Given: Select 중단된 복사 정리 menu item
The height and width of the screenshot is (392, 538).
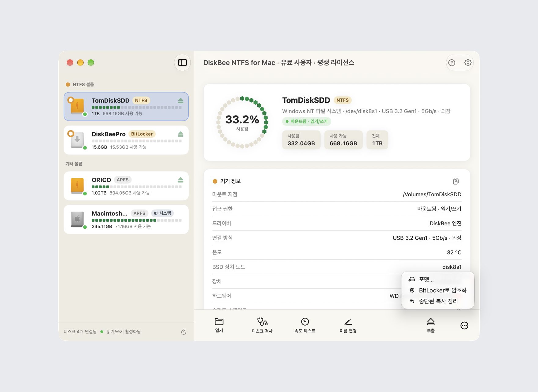Looking at the screenshot, I should coord(438,301).
